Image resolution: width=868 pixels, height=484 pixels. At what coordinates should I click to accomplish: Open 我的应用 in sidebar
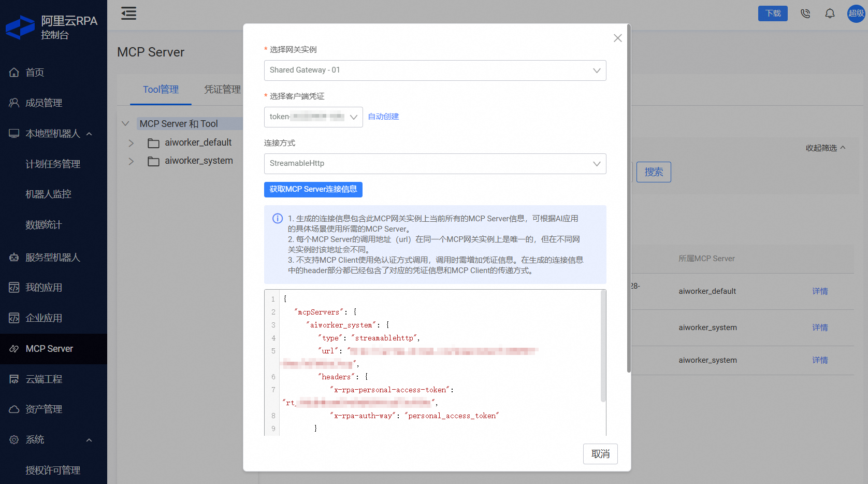[53, 288]
